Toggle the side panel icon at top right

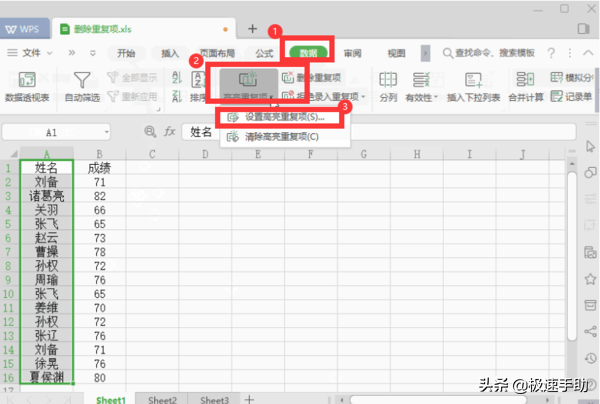[x=584, y=29]
